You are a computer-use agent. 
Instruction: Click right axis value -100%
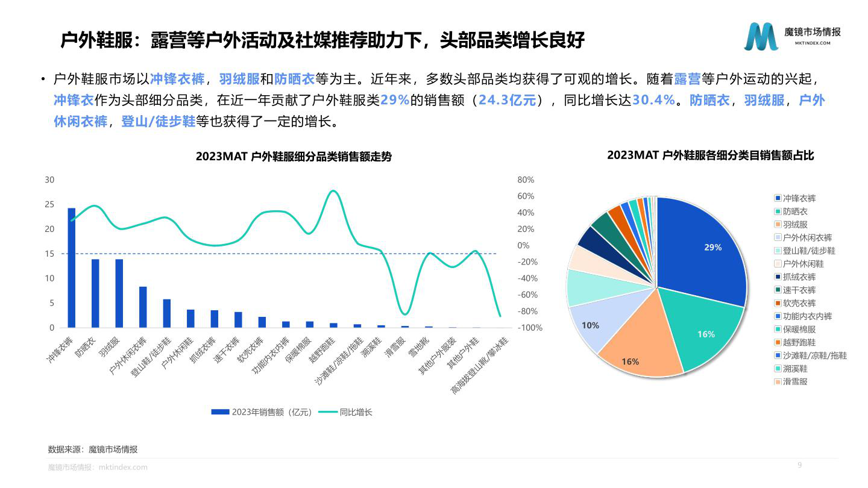[x=530, y=328]
